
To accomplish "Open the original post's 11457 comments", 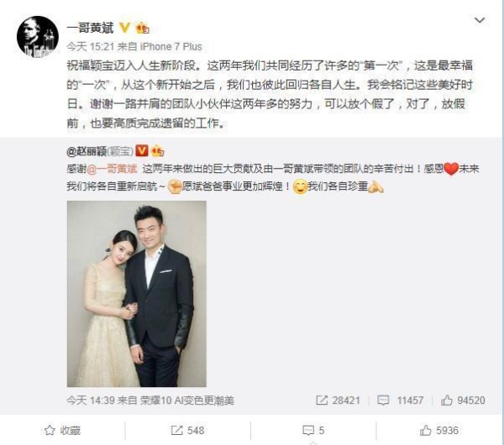I will pyautogui.click(x=400, y=400).
